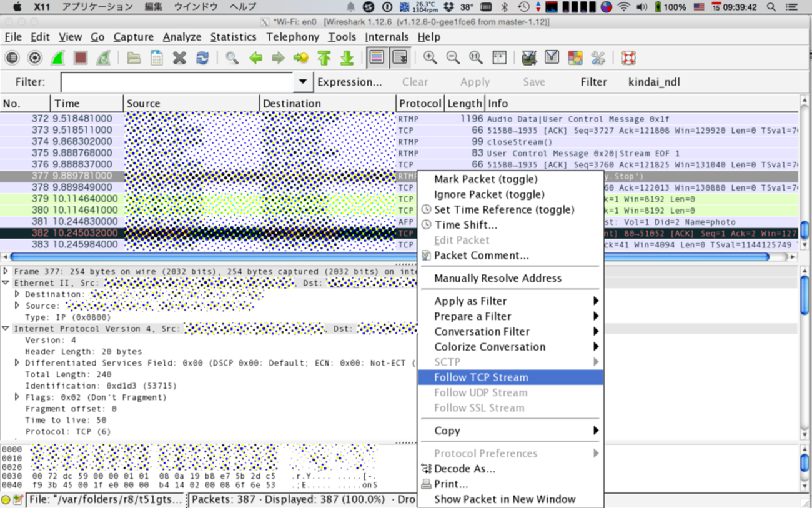The image size is (812, 508).
Task: Toggle Ignore Packet in context menu
Action: tap(489, 194)
